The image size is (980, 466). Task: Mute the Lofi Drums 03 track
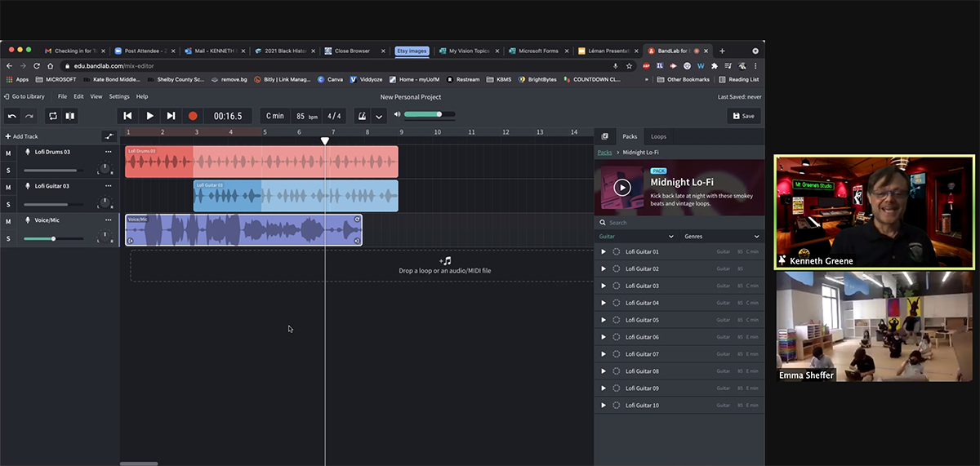[x=8, y=153]
